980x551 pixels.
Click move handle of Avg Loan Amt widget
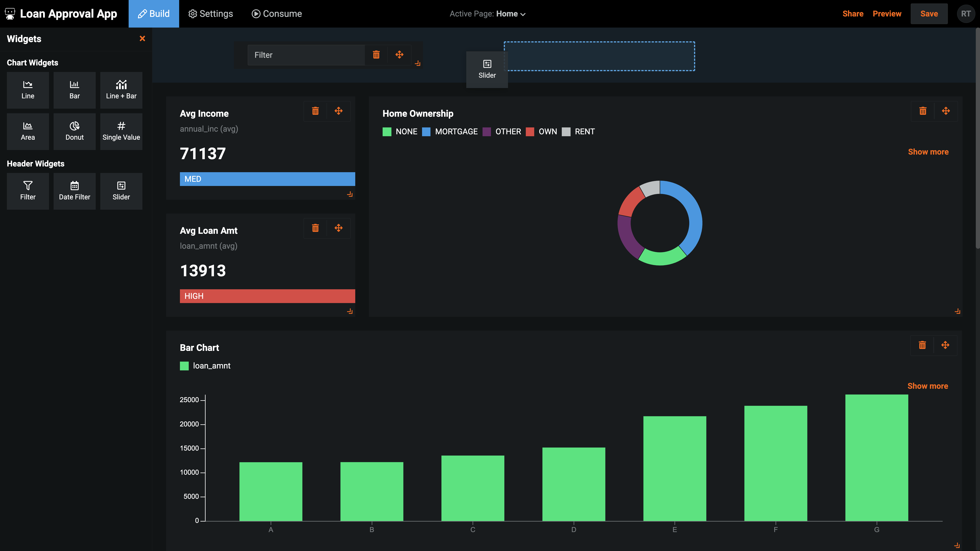pyautogui.click(x=339, y=228)
